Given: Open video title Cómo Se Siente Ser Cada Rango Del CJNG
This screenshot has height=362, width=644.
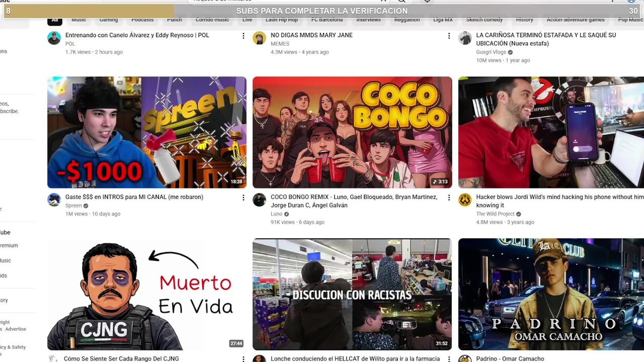Looking at the screenshot, I should pyautogui.click(x=121, y=358).
